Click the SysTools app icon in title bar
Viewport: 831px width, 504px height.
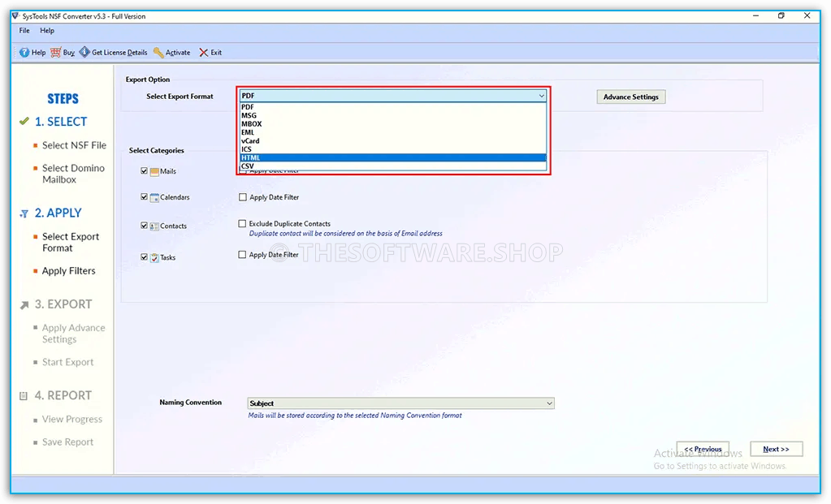(16, 16)
